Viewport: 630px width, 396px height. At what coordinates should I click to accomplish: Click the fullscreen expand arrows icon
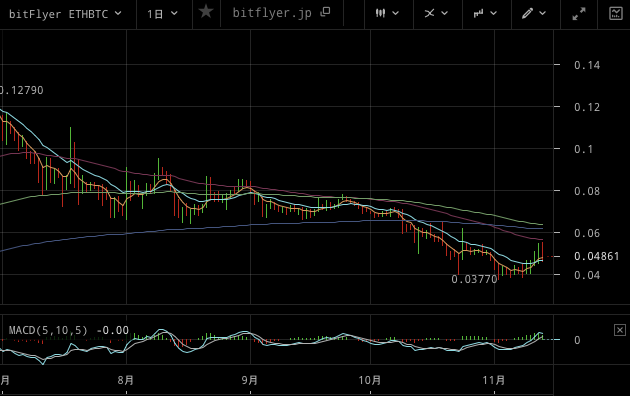pyautogui.click(x=579, y=14)
